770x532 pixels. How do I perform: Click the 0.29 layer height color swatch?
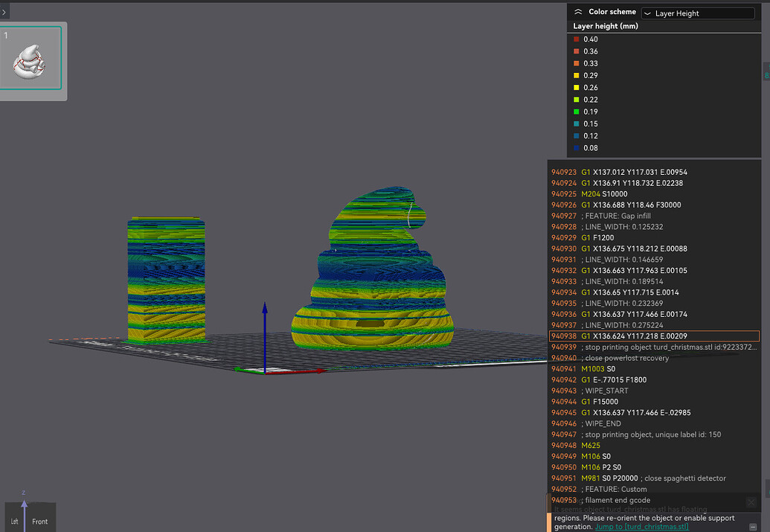pyautogui.click(x=577, y=76)
